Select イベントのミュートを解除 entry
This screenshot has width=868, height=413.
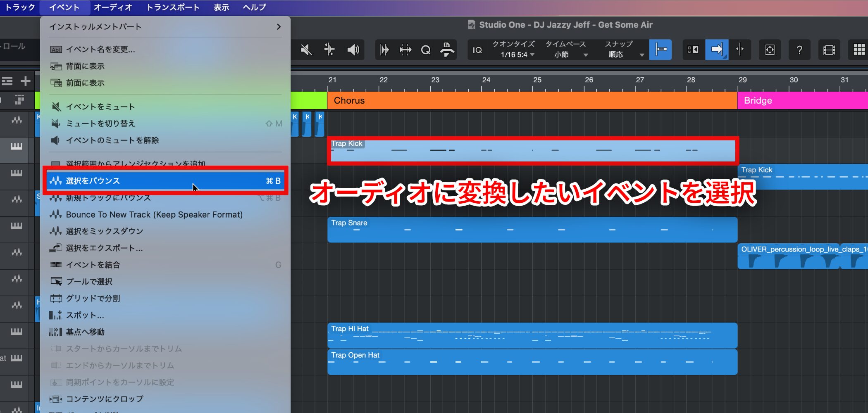tap(165, 140)
